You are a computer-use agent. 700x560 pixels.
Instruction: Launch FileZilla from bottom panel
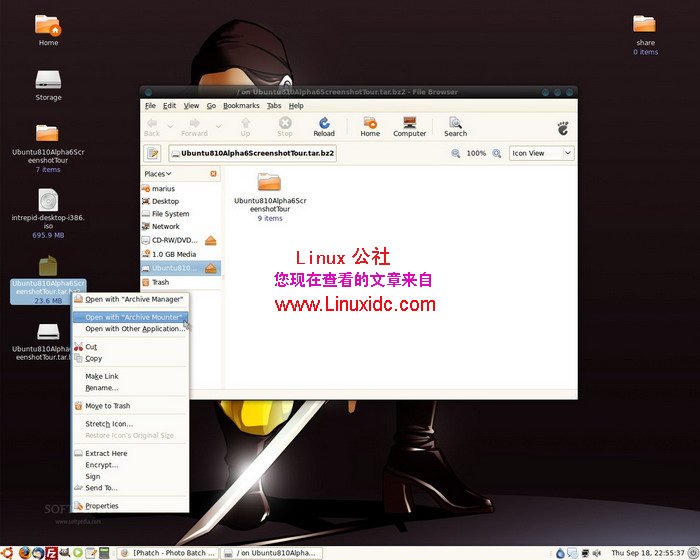pos(51,553)
